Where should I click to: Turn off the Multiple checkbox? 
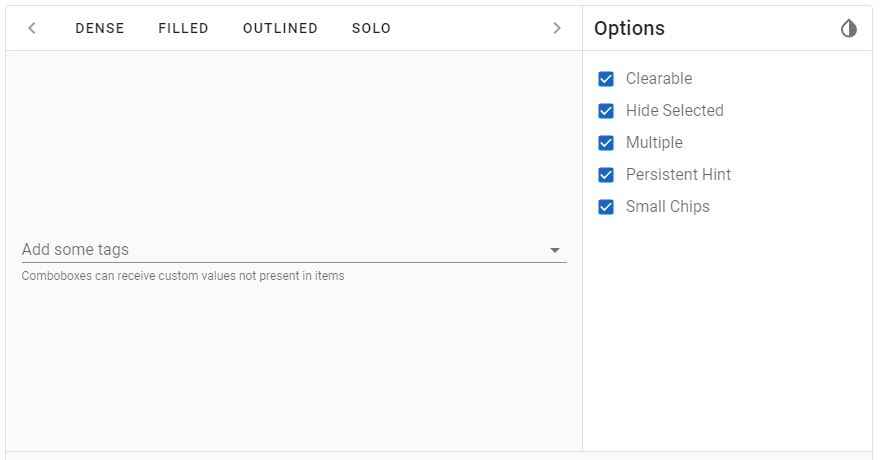tap(606, 143)
